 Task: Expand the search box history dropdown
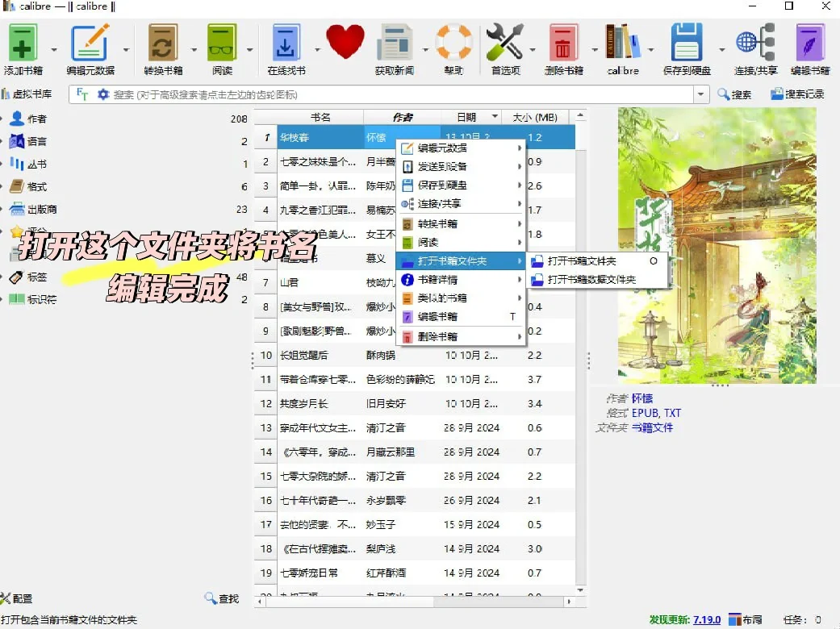click(700, 94)
